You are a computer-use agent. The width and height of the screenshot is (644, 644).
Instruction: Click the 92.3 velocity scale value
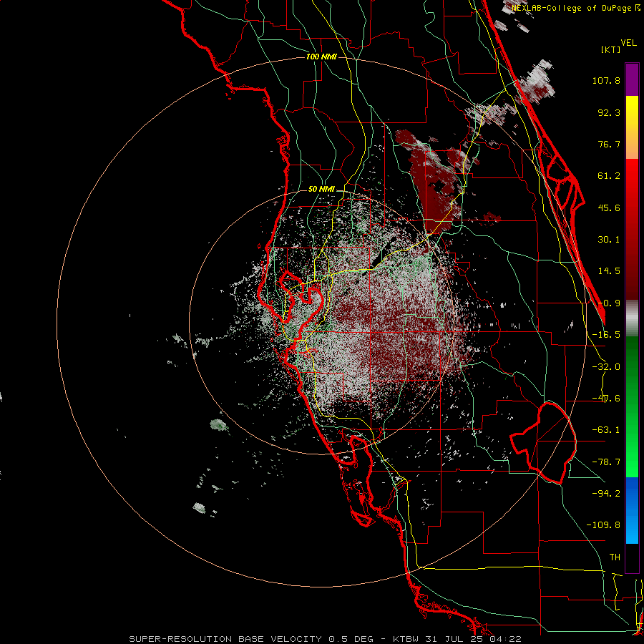click(609, 112)
